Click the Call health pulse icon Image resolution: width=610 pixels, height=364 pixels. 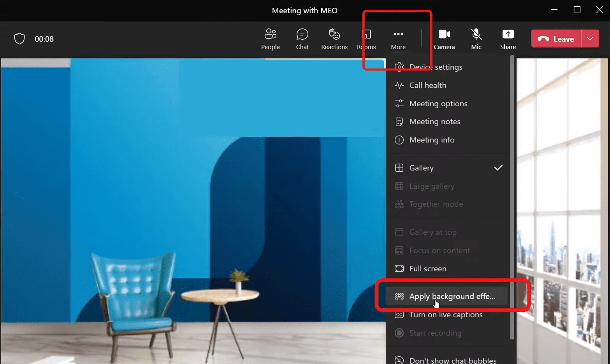coord(399,85)
